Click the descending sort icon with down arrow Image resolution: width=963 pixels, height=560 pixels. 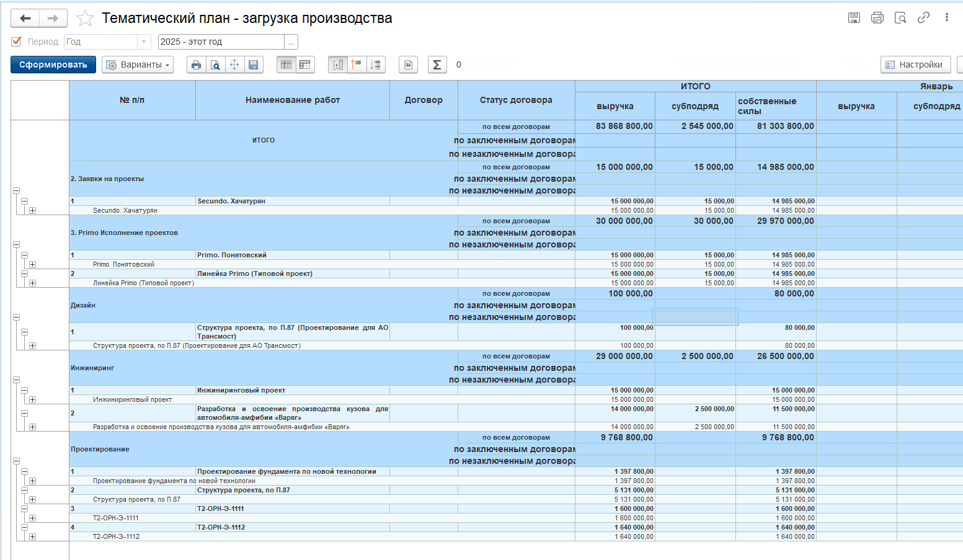(376, 64)
